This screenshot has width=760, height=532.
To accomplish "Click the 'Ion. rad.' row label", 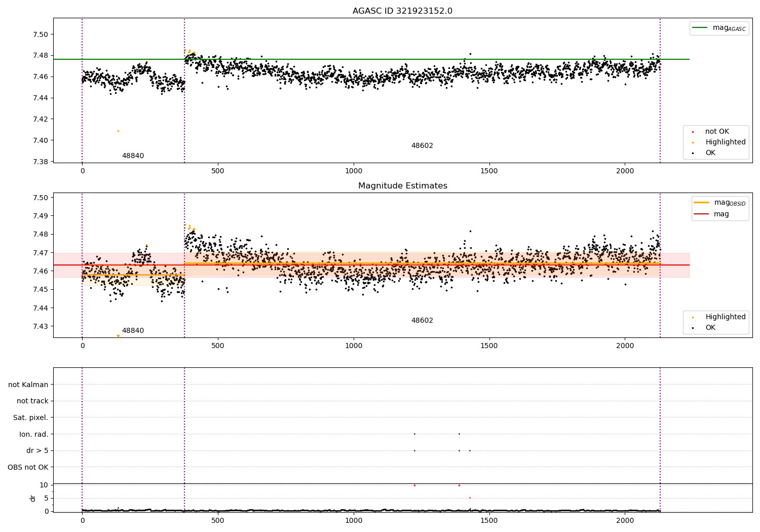I will pos(33,434).
